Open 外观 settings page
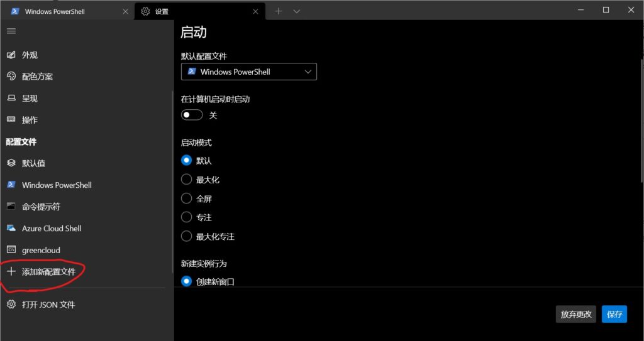The height and width of the screenshot is (341, 644). coord(86,55)
